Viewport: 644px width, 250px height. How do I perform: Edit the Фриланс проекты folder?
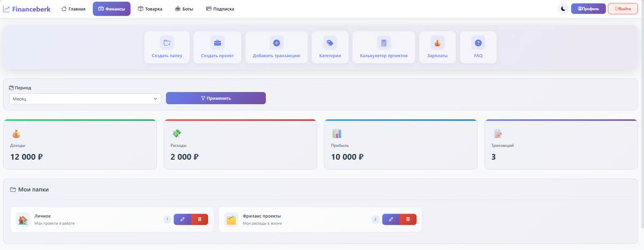point(391,219)
